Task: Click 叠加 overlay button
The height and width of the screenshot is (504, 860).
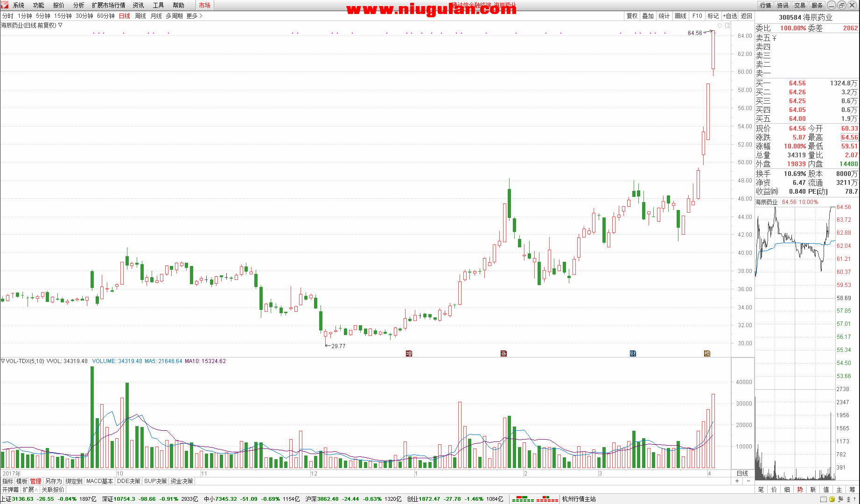Action: (x=648, y=16)
